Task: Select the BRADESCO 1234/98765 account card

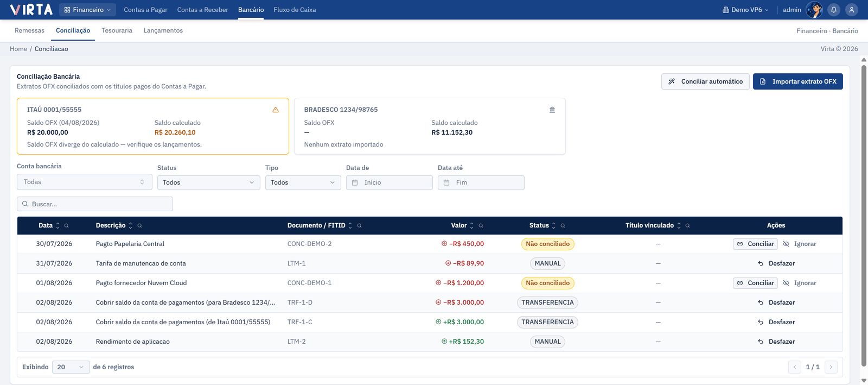Action: 430,127
